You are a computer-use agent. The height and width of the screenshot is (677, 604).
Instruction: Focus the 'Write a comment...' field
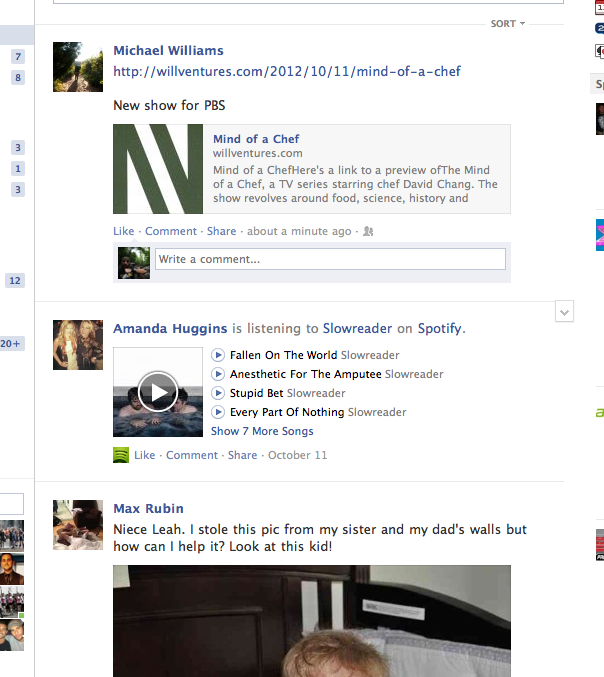tap(330, 259)
